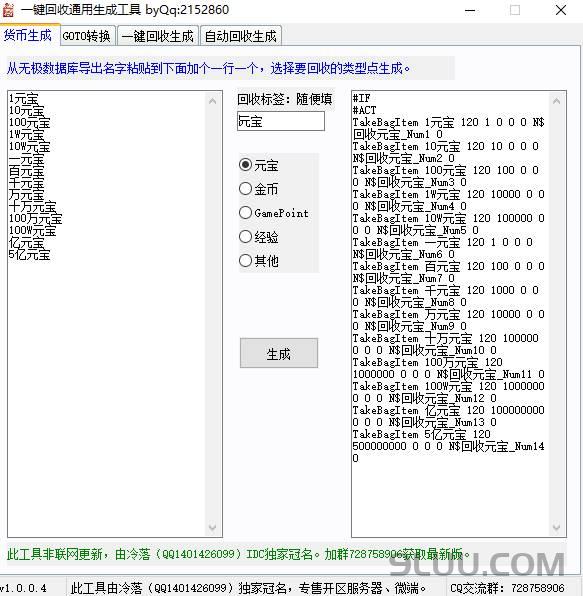Click up arrow of output scrollbar
The width and height of the screenshot is (583, 596).
click(x=556, y=101)
